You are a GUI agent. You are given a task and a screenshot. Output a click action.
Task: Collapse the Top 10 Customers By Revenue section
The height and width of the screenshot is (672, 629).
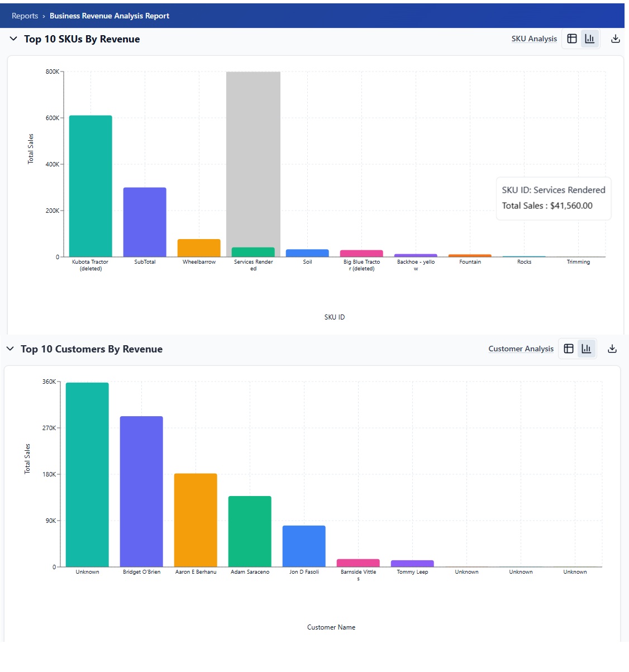[x=10, y=349]
